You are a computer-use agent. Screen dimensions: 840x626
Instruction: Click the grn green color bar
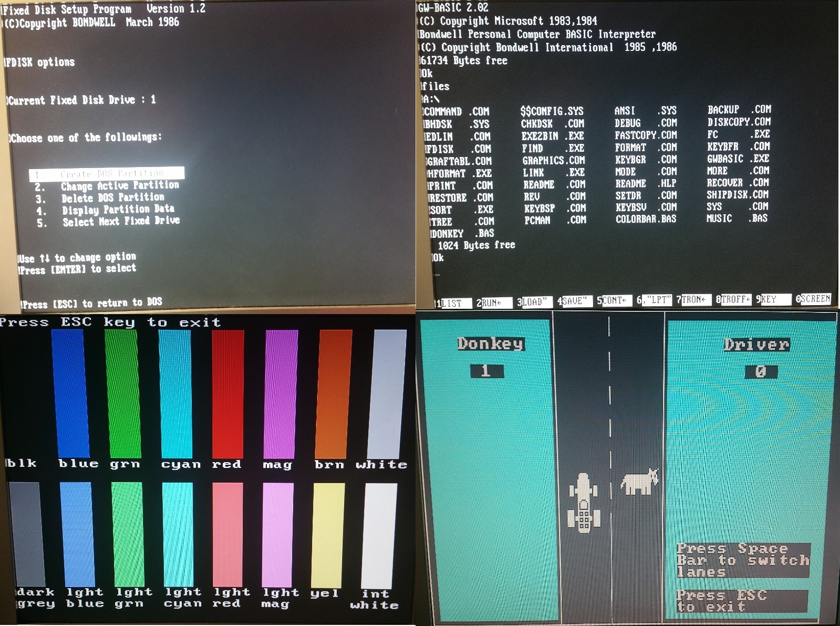122,393
